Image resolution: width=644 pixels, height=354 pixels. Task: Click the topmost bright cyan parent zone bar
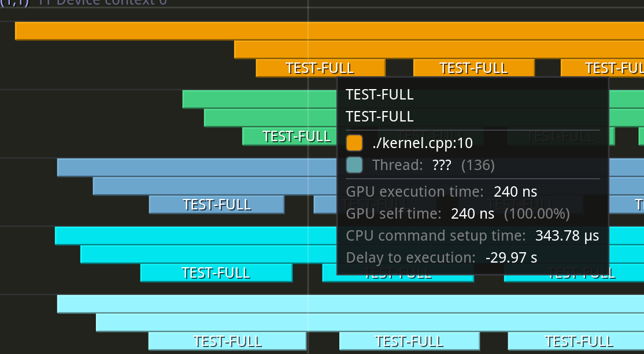click(x=195, y=236)
